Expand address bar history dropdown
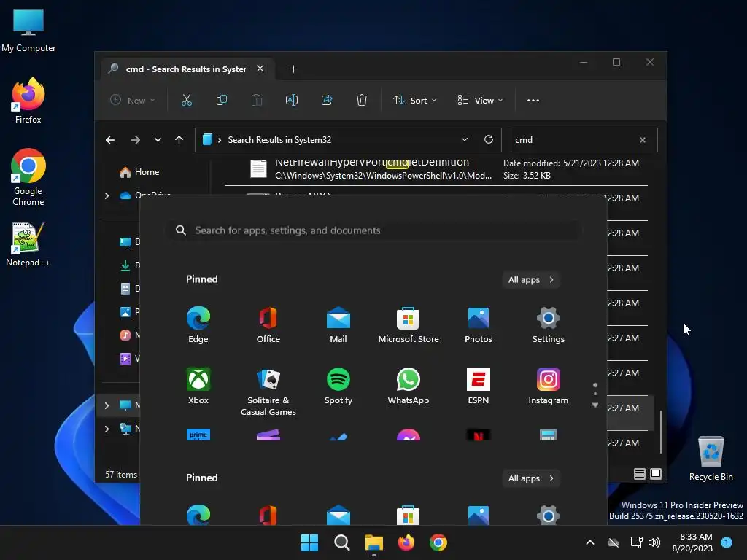Image resolution: width=747 pixels, height=560 pixels. 465,139
